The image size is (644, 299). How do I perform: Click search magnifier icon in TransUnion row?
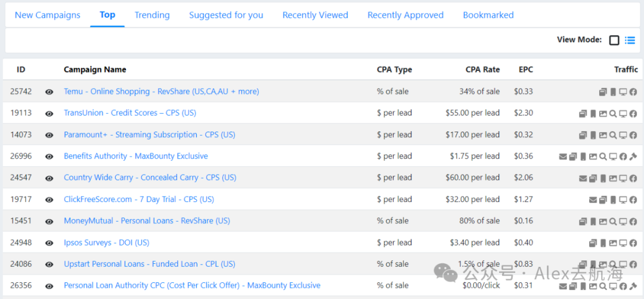tap(613, 114)
